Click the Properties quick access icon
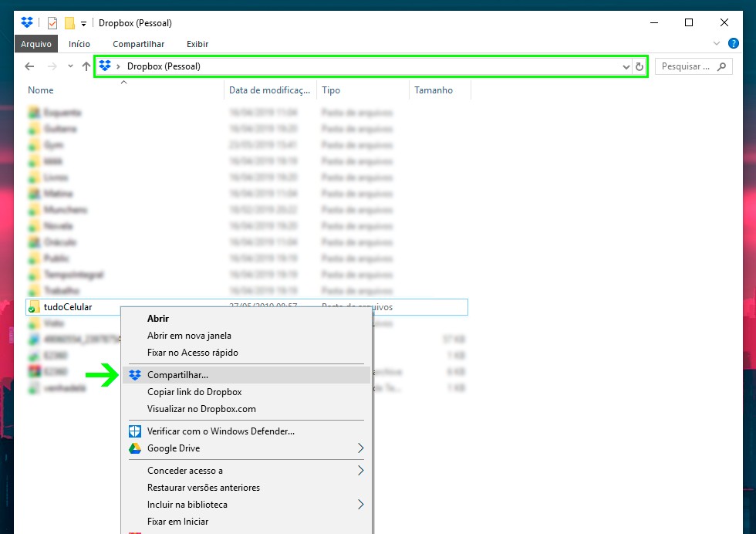The image size is (756, 534). 52,22
